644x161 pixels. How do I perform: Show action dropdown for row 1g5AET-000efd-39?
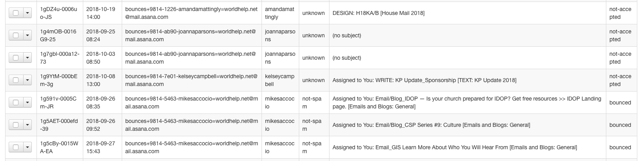tap(27, 125)
